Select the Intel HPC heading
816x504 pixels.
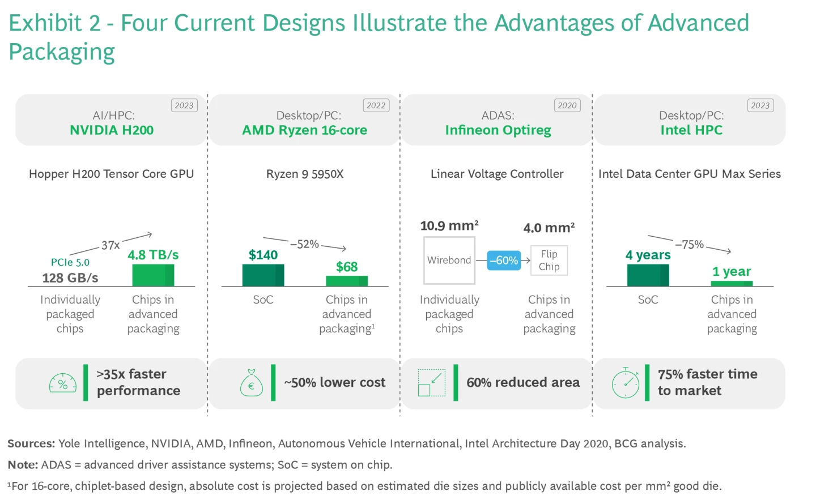click(691, 130)
